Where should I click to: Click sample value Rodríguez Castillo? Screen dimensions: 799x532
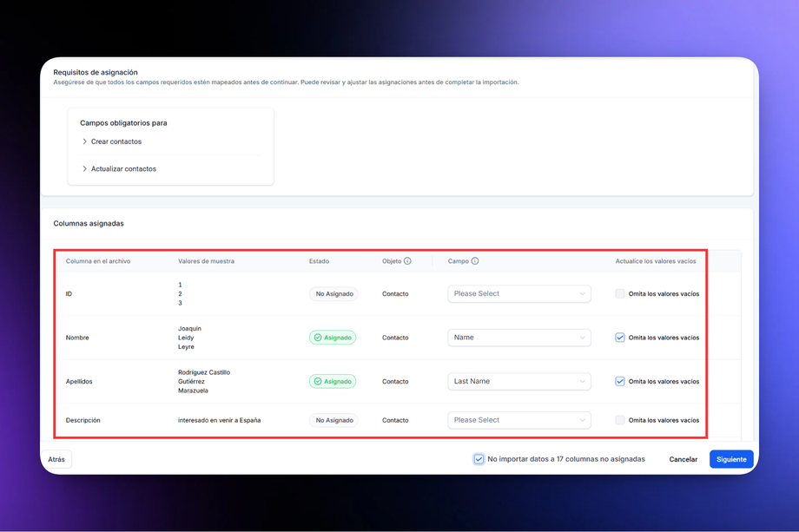204,372
